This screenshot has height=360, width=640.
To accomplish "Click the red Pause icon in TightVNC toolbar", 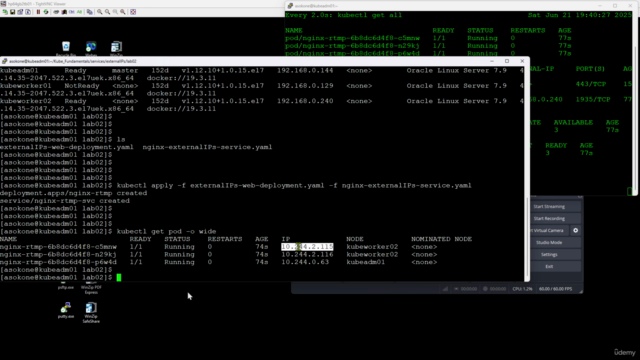I will 38,12.
